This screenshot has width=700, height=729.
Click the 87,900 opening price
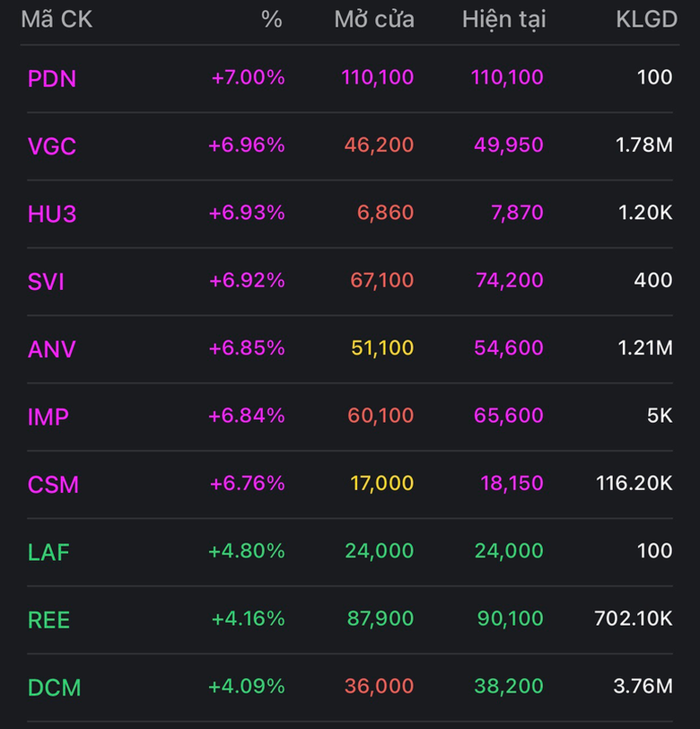(x=379, y=619)
